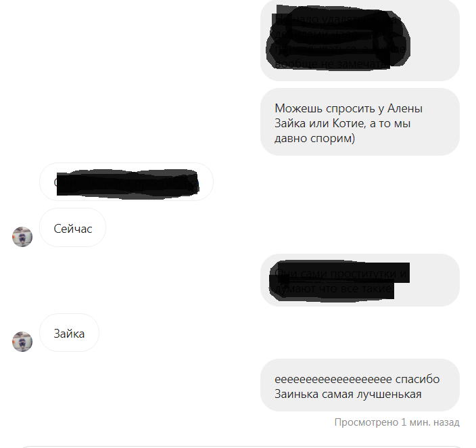Screen dimensions: 476x448
Task: Open sender's avatar beside the "Зайка" message
Action: (22, 342)
